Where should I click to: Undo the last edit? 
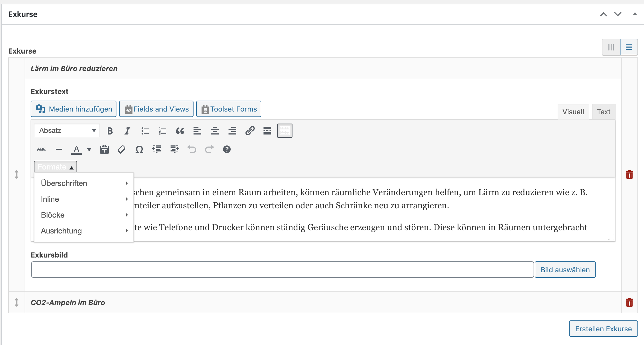pos(192,149)
